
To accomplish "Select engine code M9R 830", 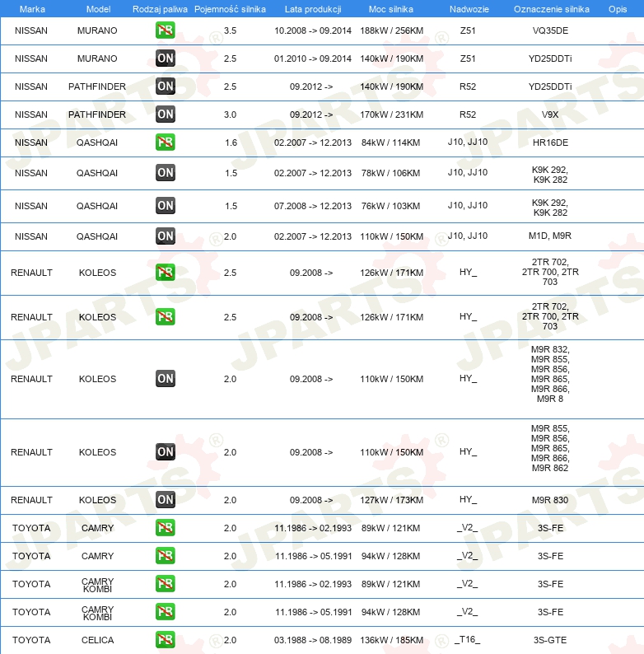I will [x=550, y=500].
